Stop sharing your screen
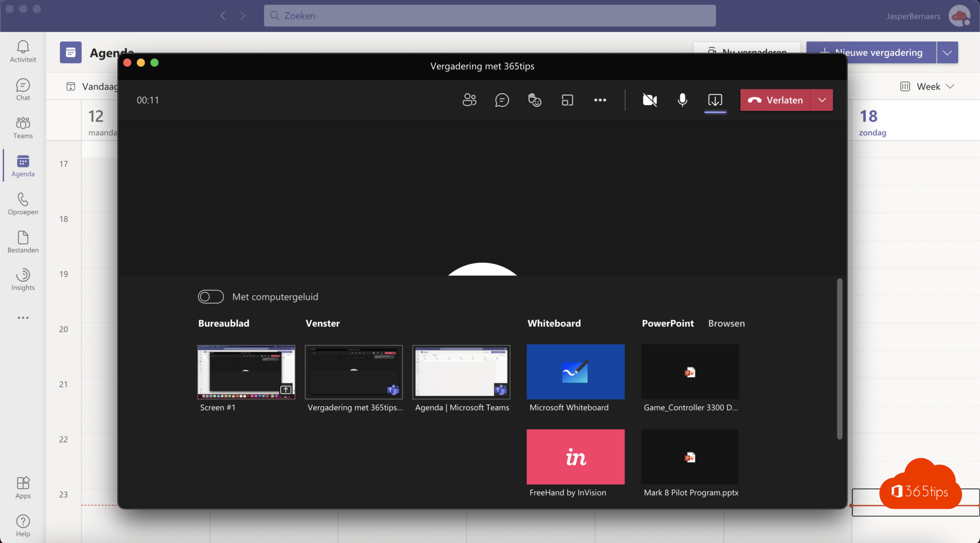 (x=715, y=100)
